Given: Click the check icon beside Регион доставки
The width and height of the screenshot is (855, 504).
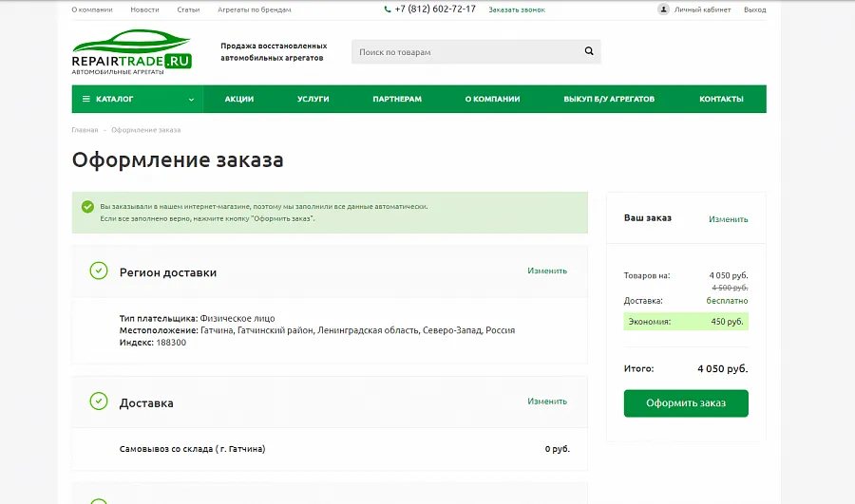Looking at the screenshot, I should [99, 271].
